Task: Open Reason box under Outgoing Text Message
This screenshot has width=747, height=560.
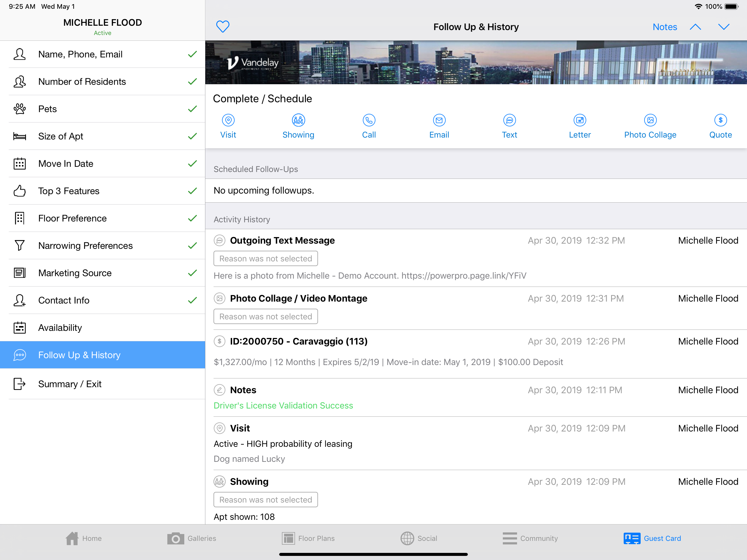Action: (266, 259)
